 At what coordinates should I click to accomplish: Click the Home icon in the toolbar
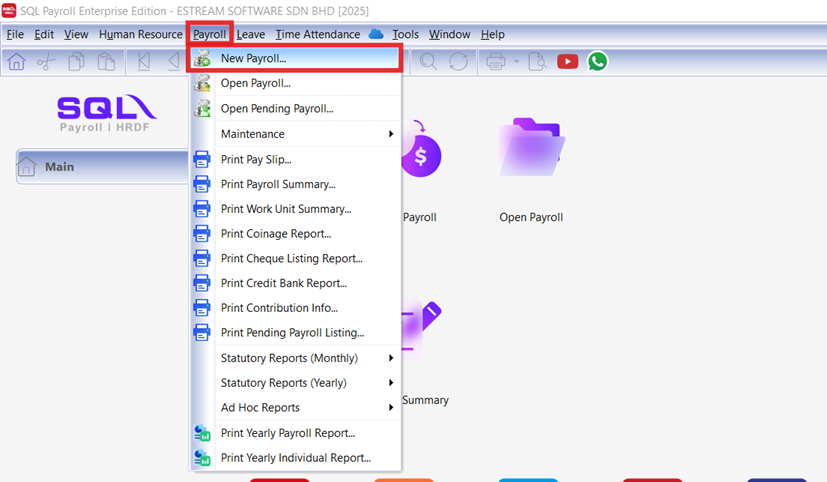[16, 61]
